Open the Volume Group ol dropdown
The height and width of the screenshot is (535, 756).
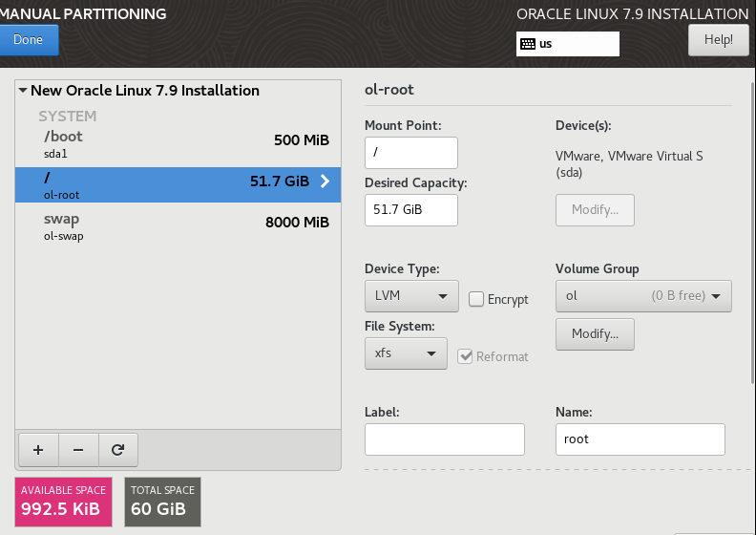point(643,296)
